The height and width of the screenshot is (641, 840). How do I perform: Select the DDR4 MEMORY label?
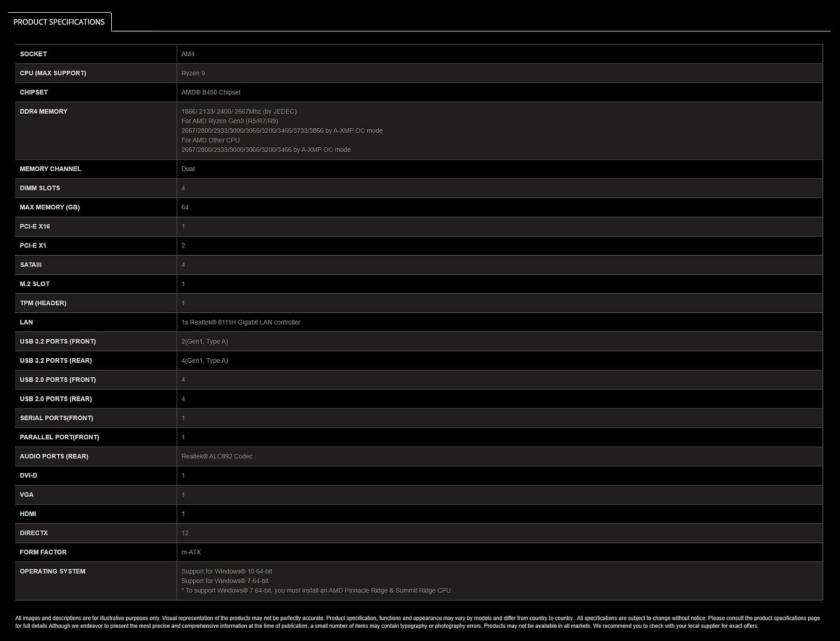pos(43,111)
